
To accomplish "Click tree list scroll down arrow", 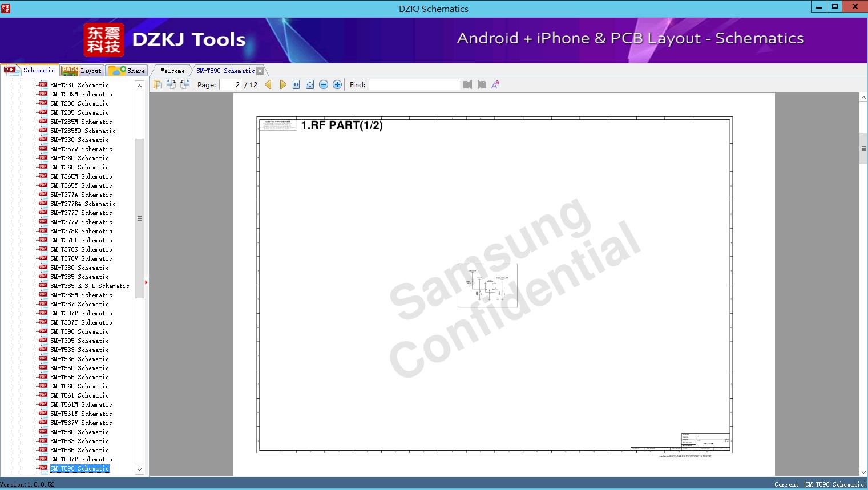I will pyautogui.click(x=139, y=469).
